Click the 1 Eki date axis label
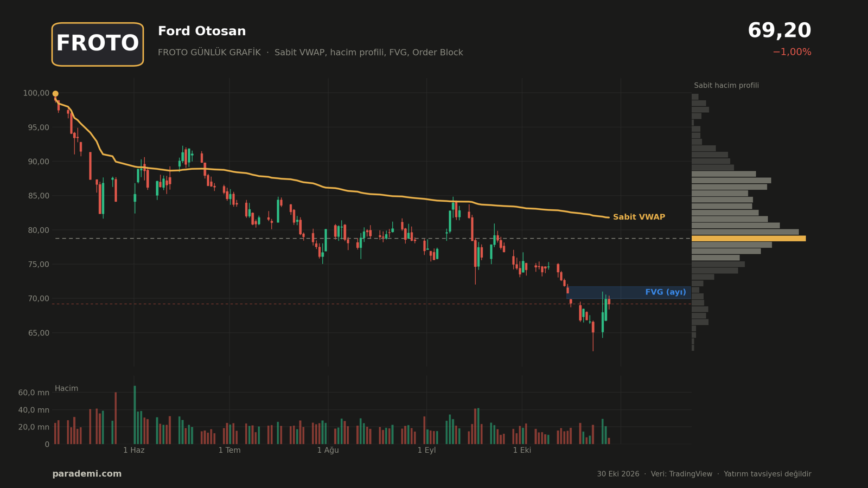Viewport: 868px width, 488px height. coord(522,450)
